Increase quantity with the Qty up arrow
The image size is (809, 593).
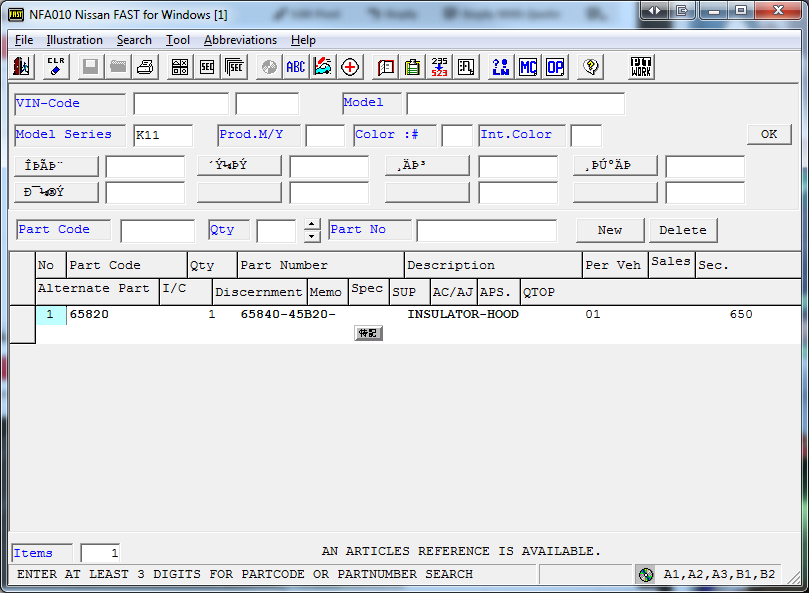312,225
